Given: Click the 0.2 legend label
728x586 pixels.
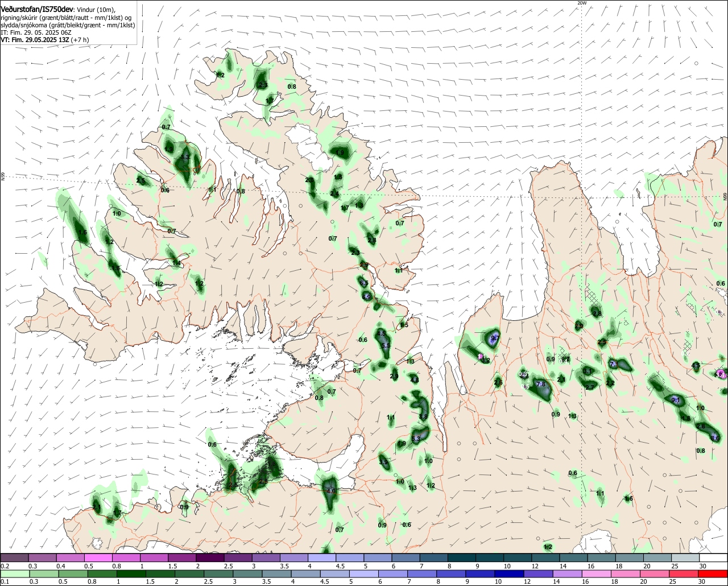Looking at the screenshot, I should coord(5,566).
